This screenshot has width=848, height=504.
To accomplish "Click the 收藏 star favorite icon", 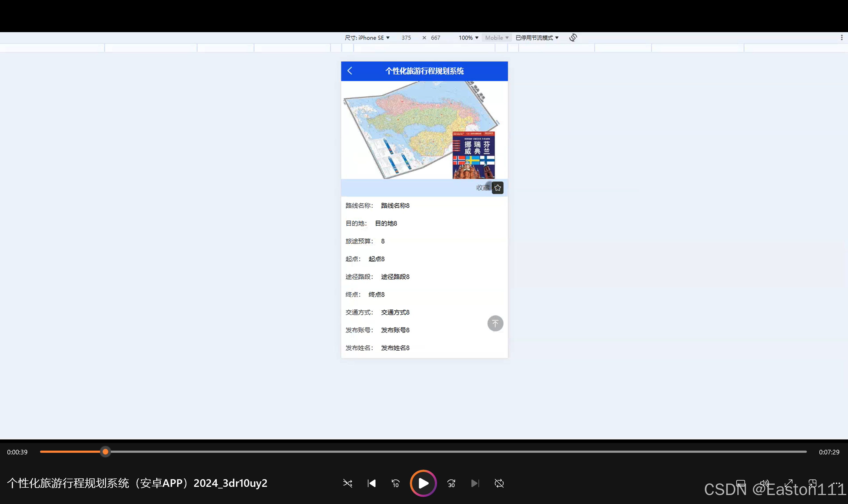I will click(x=498, y=188).
